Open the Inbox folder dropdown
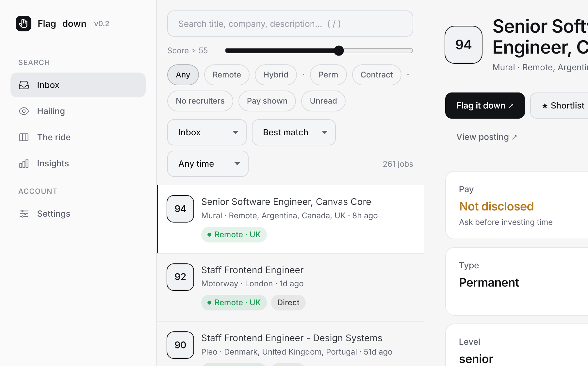The image size is (588, 366). coord(207,132)
